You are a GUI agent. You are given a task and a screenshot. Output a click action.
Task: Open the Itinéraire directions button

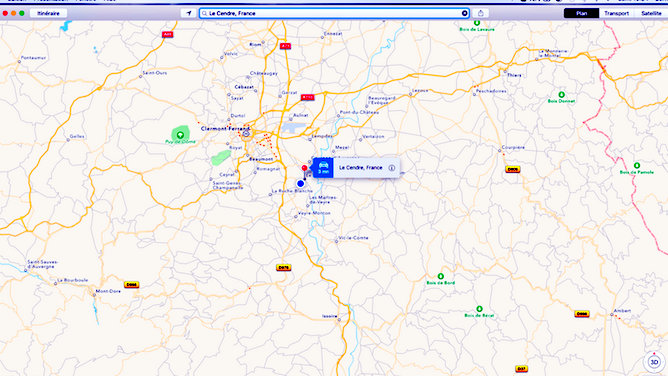click(x=49, y=13)
